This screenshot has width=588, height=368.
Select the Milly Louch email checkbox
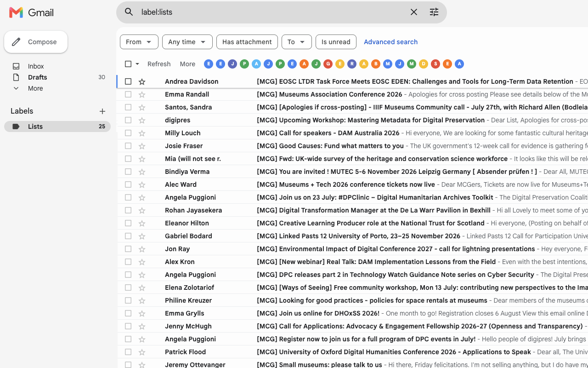tap(128, 133)
